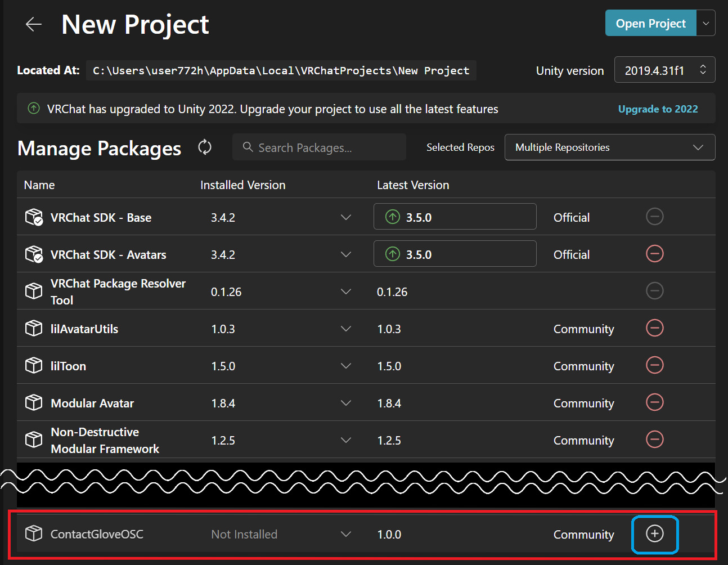728x565 pixels.
Task: Open version dropdown for lilToon
Action: click(x=346, y=366)
